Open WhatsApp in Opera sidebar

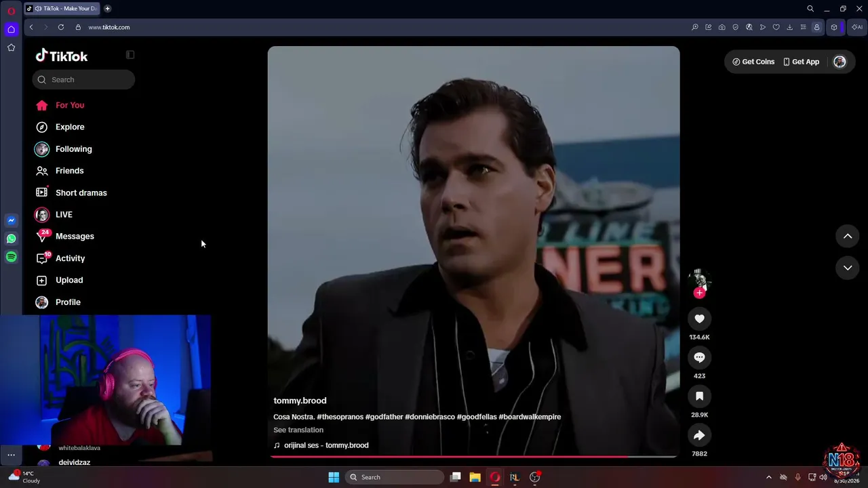(x=11, y=239)
